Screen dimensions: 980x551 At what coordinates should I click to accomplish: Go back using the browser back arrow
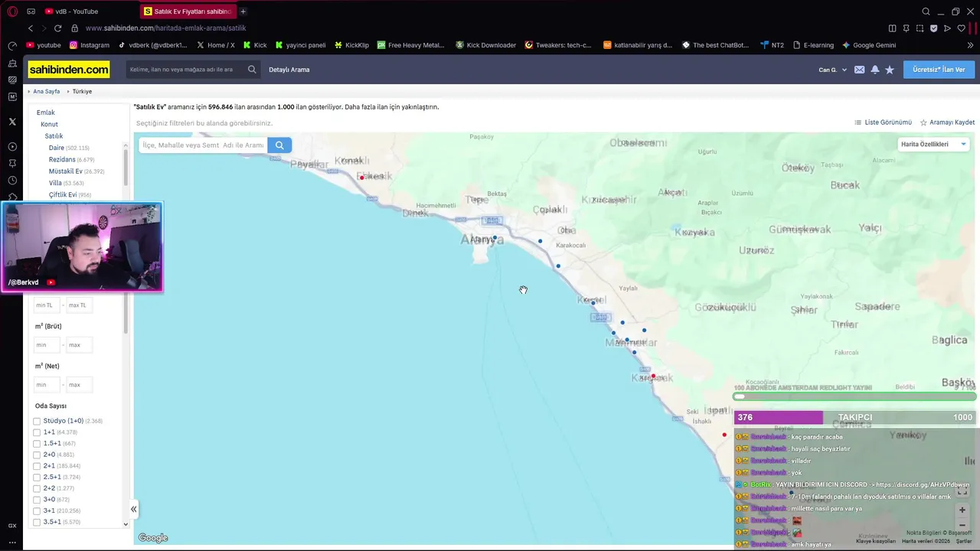(x=31, y=28)
